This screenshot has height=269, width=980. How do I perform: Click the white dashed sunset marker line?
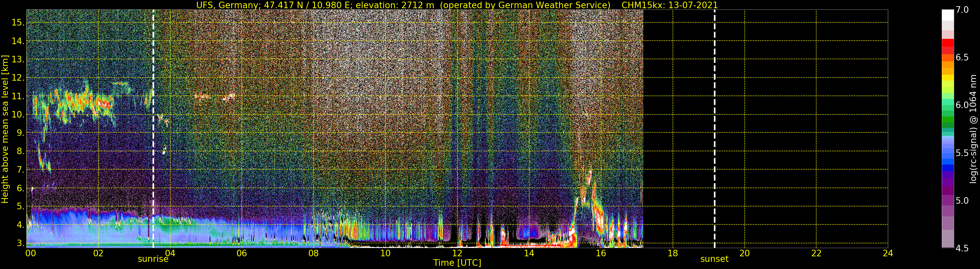(715, 129)
